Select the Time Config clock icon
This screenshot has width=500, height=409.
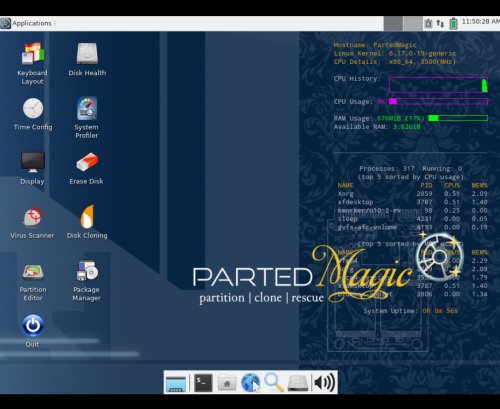[x=33, y=108]
